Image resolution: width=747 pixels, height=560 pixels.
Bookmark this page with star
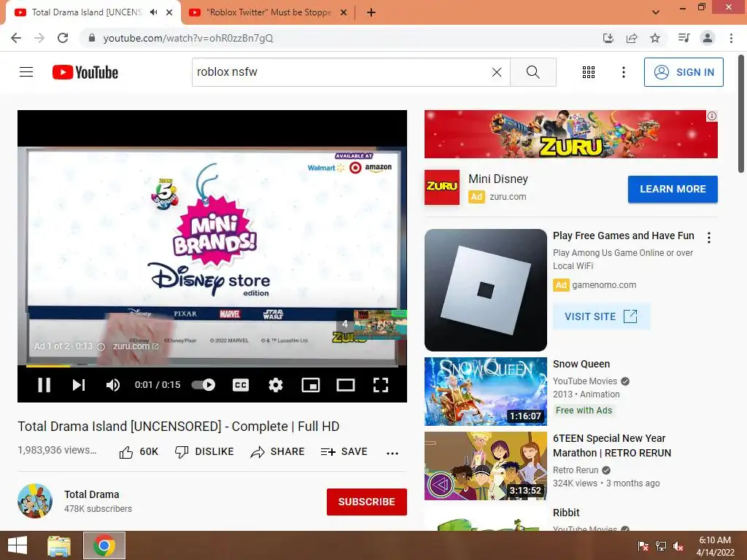click(655, 38)
